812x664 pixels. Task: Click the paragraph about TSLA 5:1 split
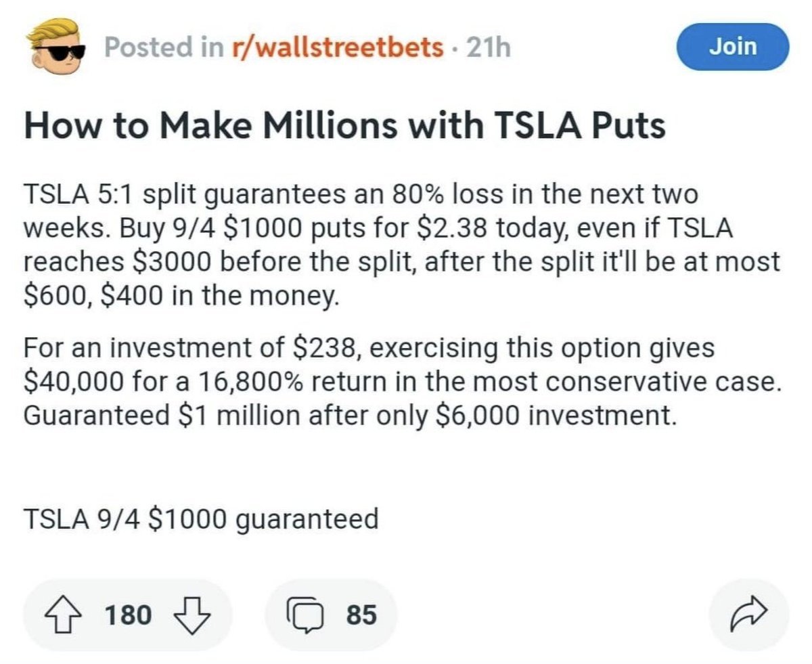(401, 246)
